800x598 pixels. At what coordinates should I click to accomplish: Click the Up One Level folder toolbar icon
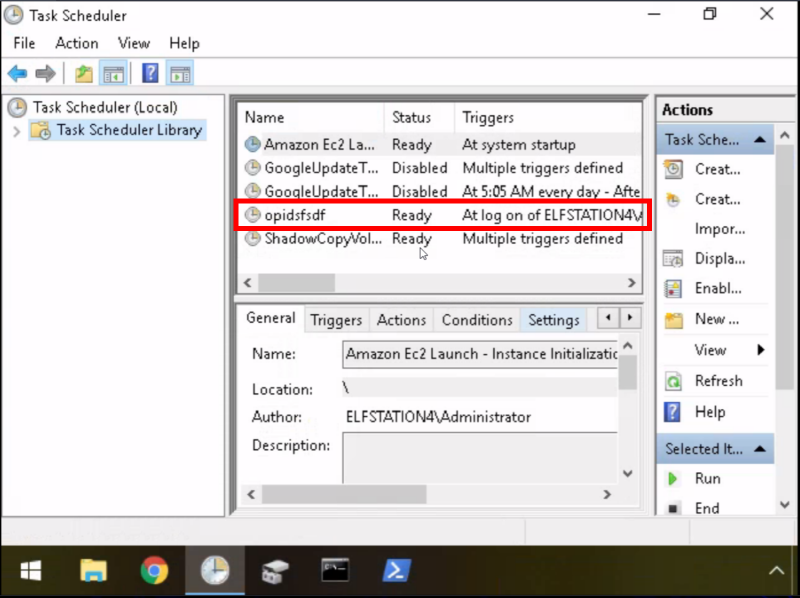[x=84, y=74]
